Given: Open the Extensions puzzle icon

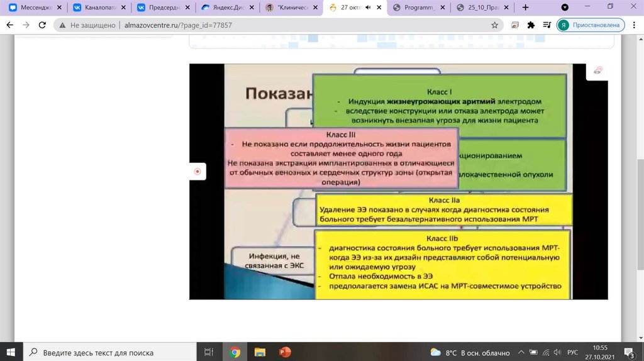Looking at the screenshot, I should point(531,25).
